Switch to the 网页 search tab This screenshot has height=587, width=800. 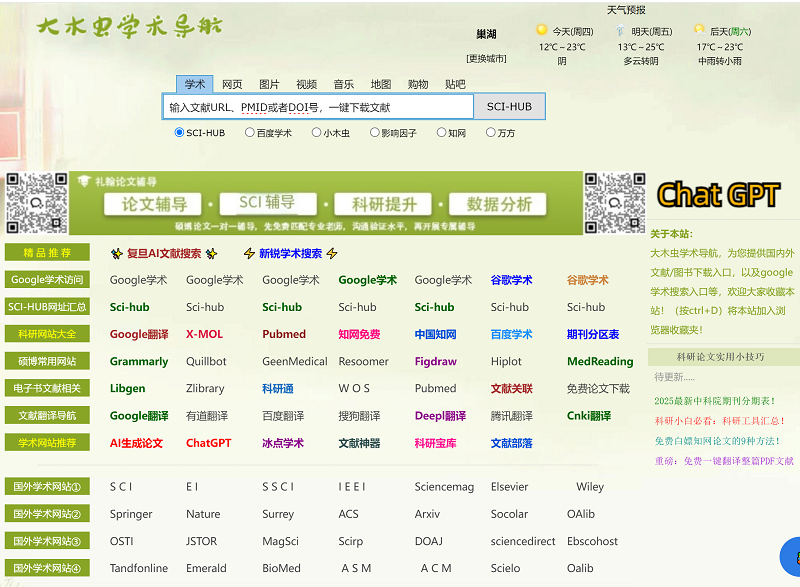click(232, 84)
